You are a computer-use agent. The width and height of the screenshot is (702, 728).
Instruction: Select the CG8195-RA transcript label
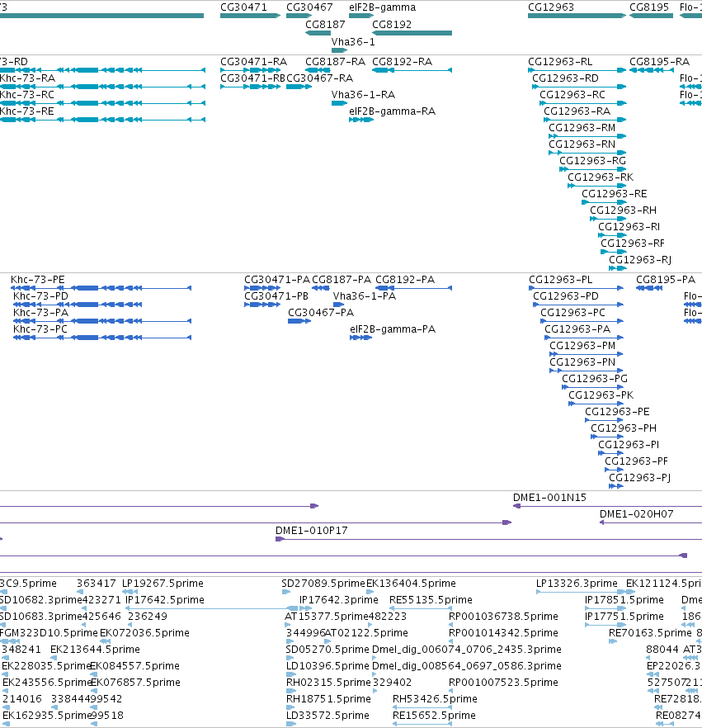(x=659, y=62)
